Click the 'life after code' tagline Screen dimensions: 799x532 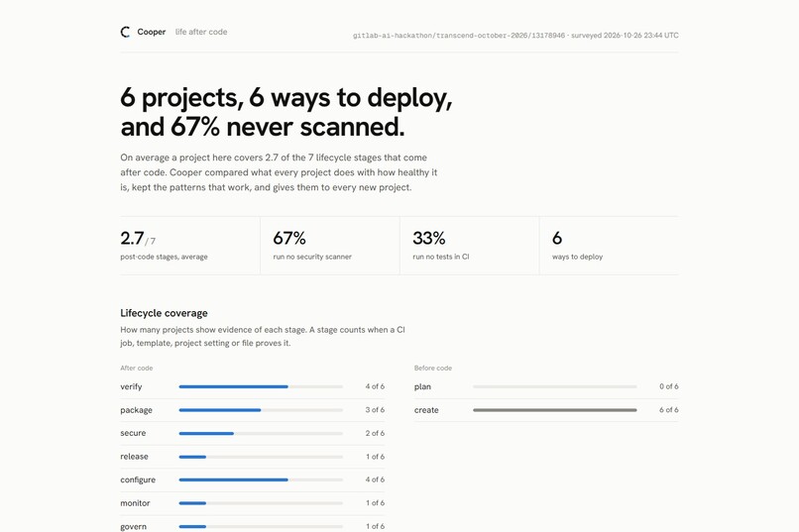(x=201, y=32)
